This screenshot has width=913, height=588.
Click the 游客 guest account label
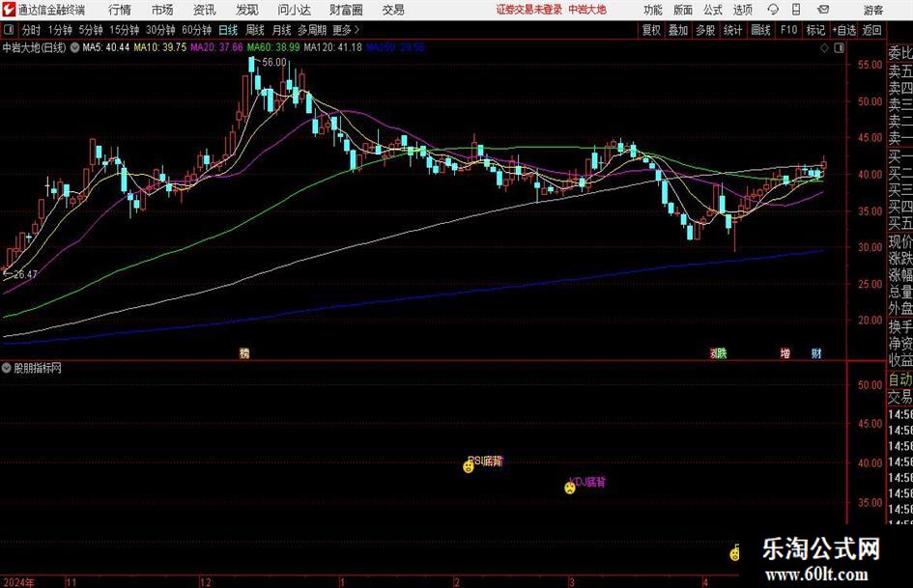(x=873, y=10)
